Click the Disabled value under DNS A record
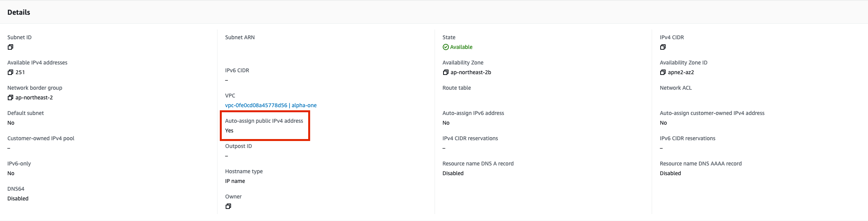The height and width of the screenshot is (221, 868). point(453,173)
